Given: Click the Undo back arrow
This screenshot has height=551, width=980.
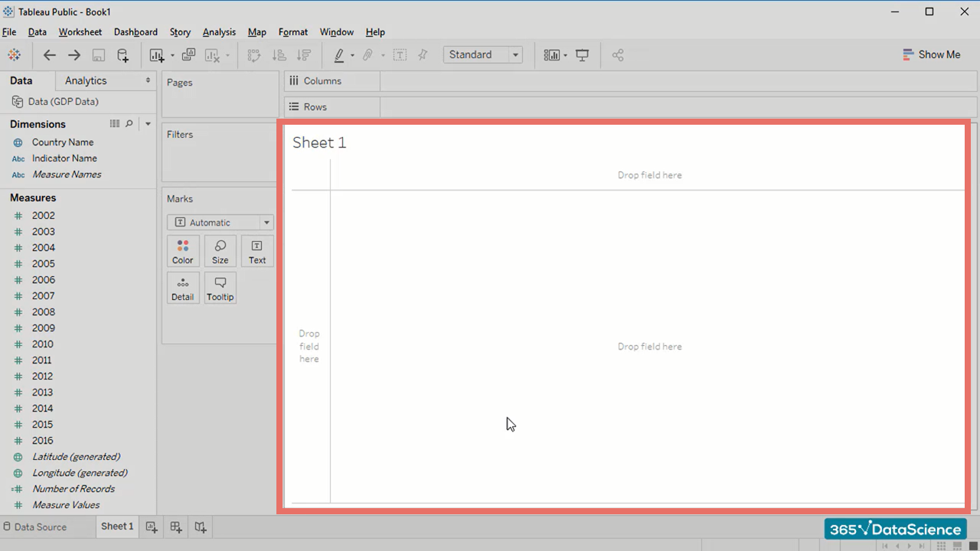Looking at the screenshot, I should [x=50, y=55].
